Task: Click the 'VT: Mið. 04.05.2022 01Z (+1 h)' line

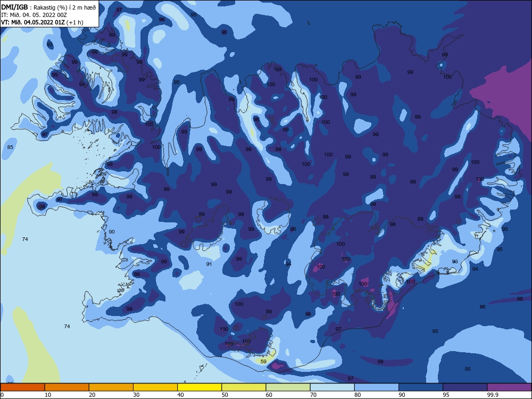Action: 42,22
